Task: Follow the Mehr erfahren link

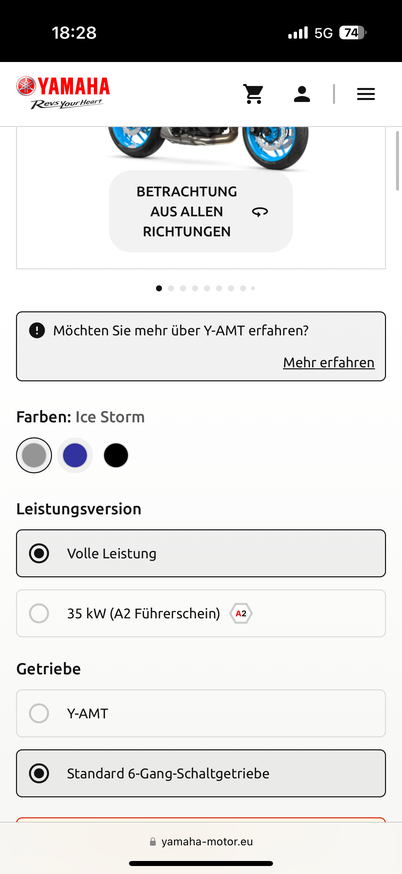Action: click(x=329, y=362)
